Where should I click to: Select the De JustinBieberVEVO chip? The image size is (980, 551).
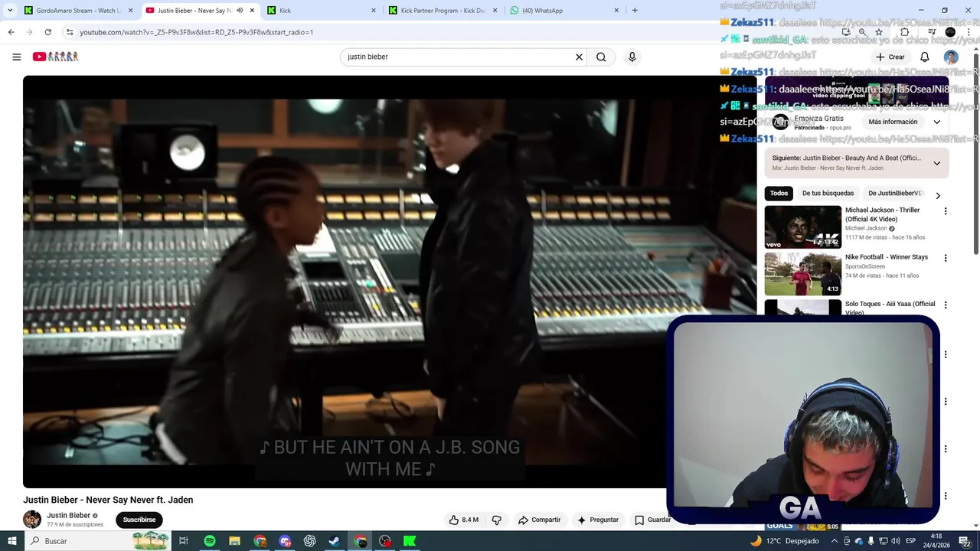pyautogui.click(x=896, y=194)
